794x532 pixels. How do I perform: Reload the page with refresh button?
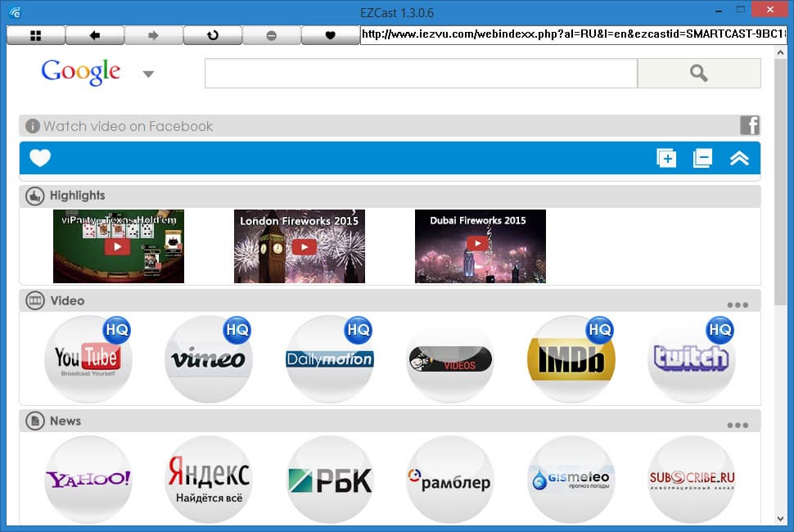click(x=213, y=35)
